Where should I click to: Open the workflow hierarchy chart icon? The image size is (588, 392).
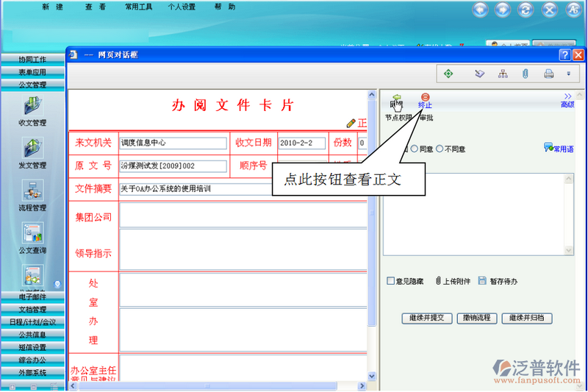click(503, 74)
